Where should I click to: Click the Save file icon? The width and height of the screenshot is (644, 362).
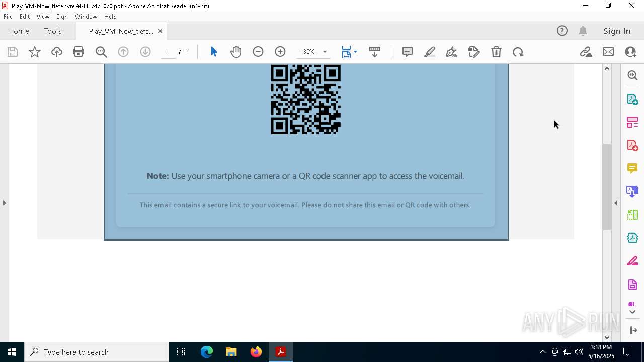click(x=13, y=52)
